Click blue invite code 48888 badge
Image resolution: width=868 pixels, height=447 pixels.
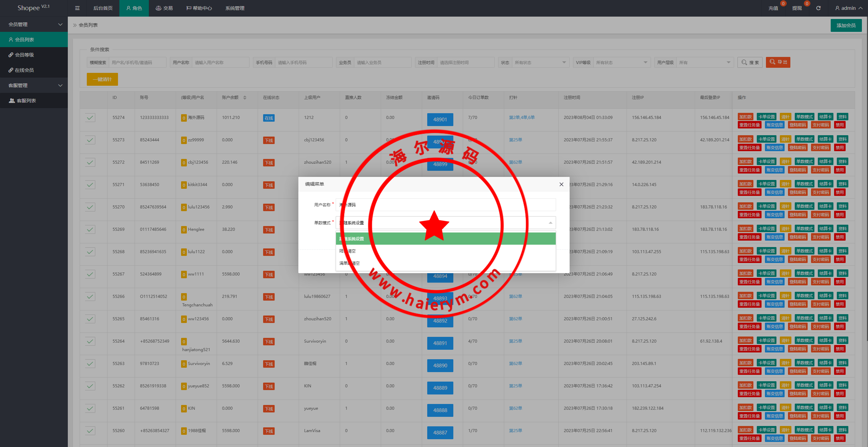click(x=440, y=410)
